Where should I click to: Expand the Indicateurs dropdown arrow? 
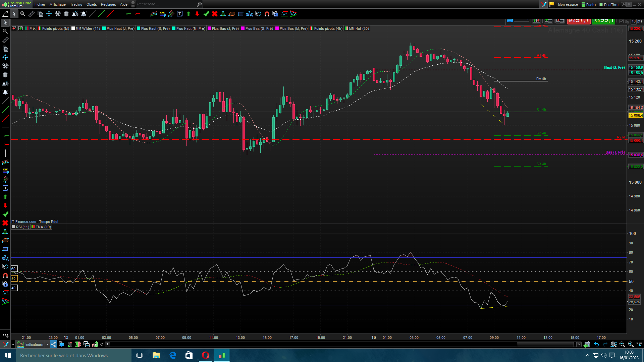[47, 344]
